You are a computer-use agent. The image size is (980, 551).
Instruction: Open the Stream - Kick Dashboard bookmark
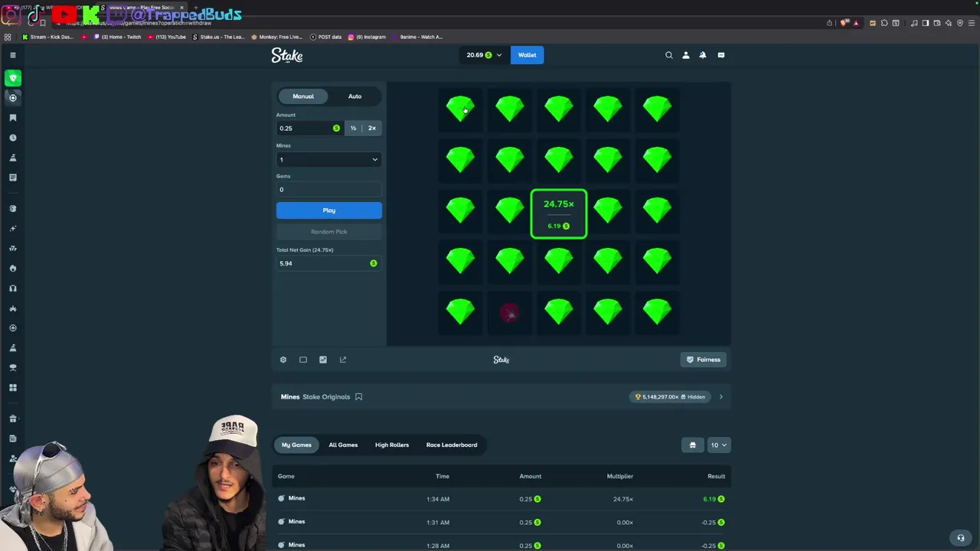tap(47, 37)
